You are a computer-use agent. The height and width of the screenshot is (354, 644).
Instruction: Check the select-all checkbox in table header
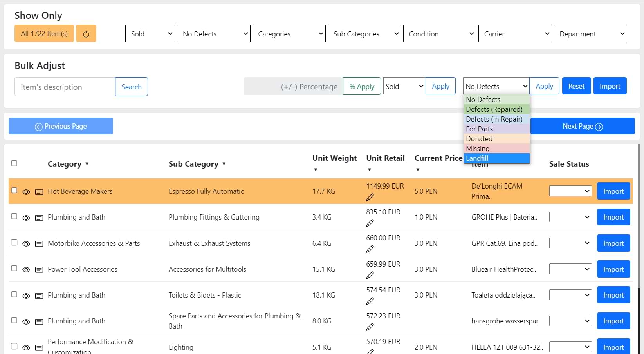pos(14,163)
